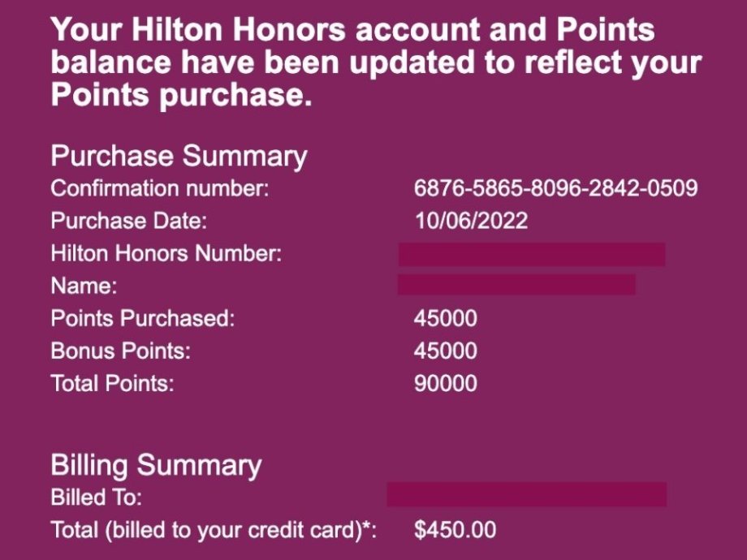This screenshot has height=560, width=747.
Task: Click the Hilton Honors Number label
Action: pyautogui.click(x=166, y=253)
